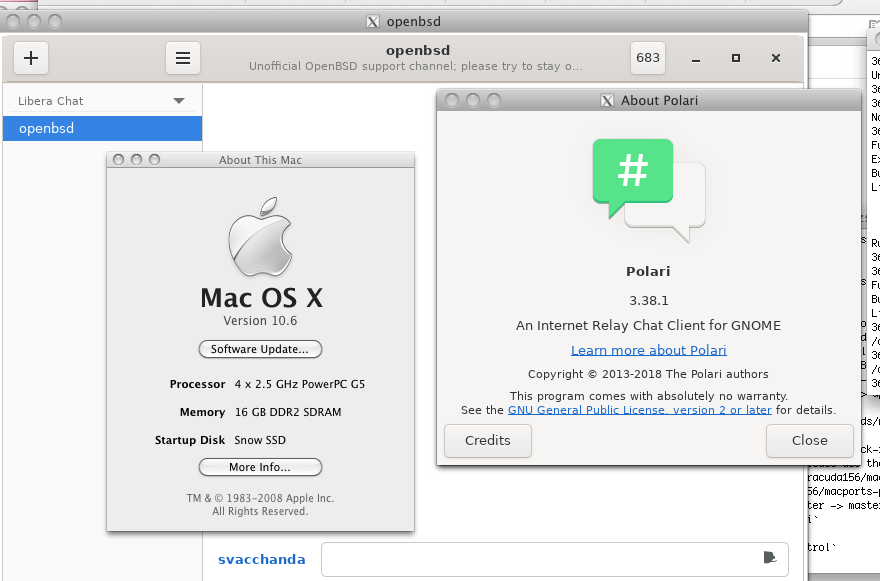
Task: Click the Startup Disk value Snow SSD
Action: pos(260,441)
